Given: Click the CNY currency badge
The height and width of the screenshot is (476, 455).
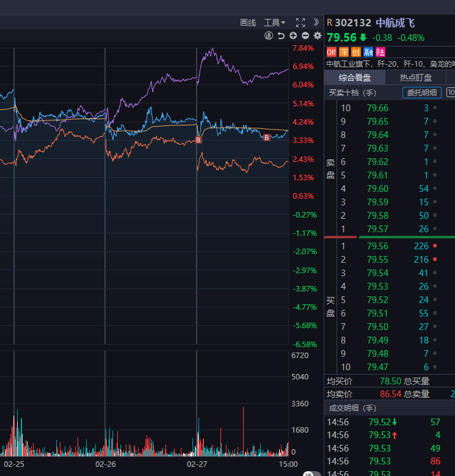Looking at the screenshot, I should [332, 52].
